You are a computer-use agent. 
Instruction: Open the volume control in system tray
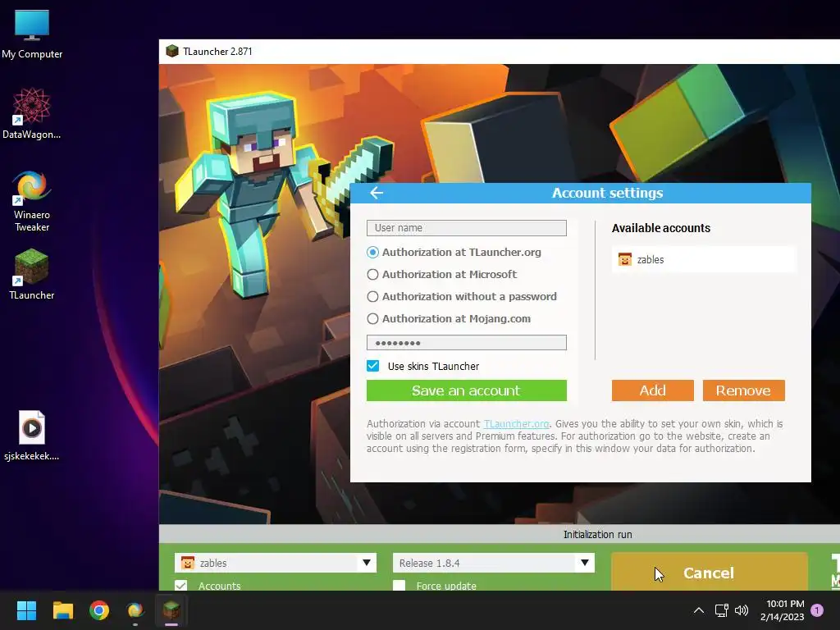(742, 610)
